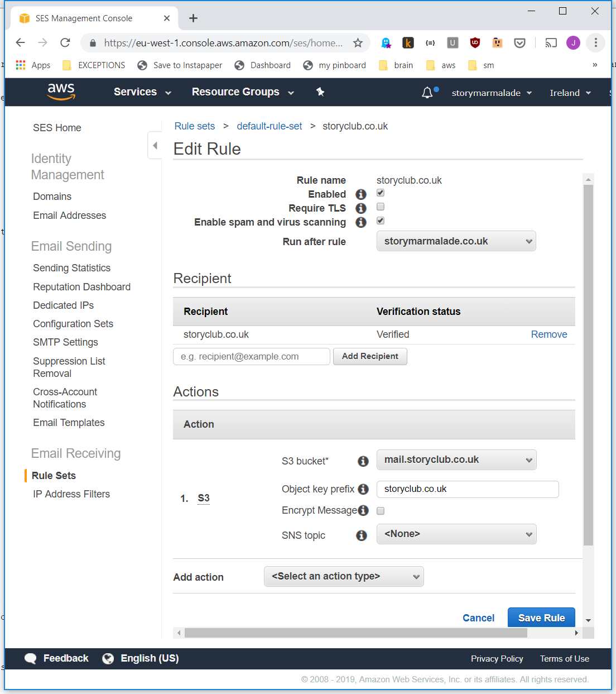
Task: Expand the Resource Groups menu
Action: tap(243, 92)
